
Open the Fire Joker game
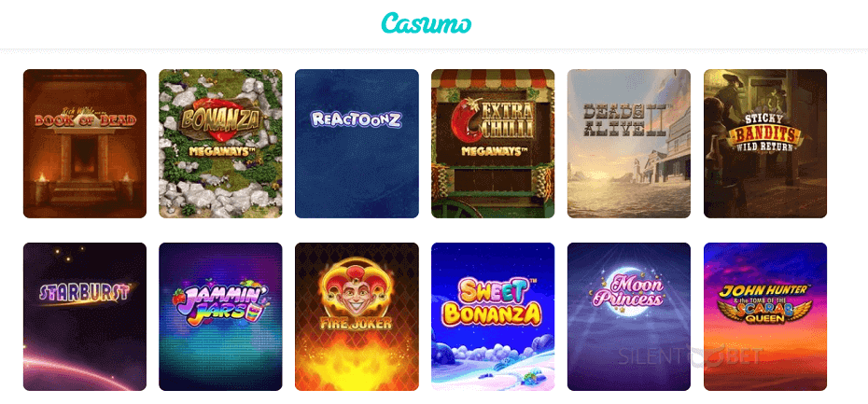[x=357, y=316]
